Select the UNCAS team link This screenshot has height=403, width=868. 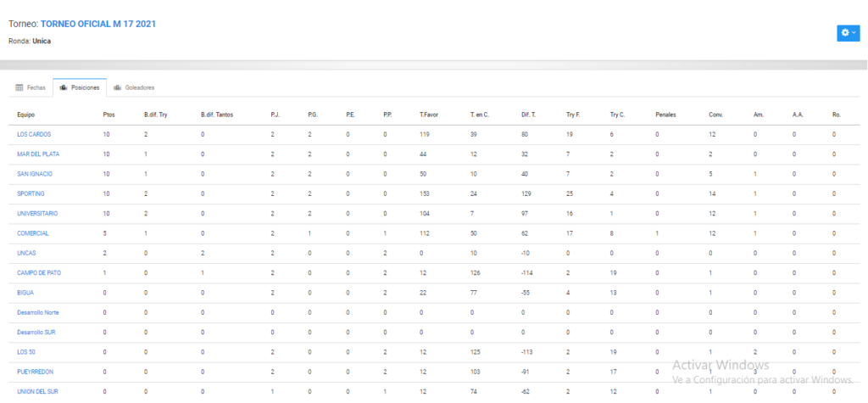tap(26, 254)
